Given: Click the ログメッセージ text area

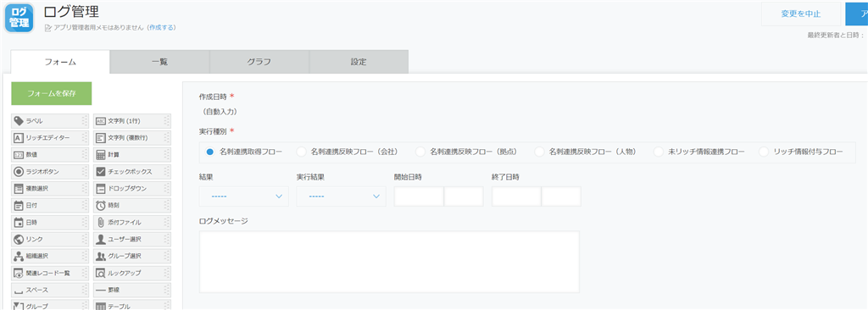Looking at the screenshot, I should coord(389,261).
